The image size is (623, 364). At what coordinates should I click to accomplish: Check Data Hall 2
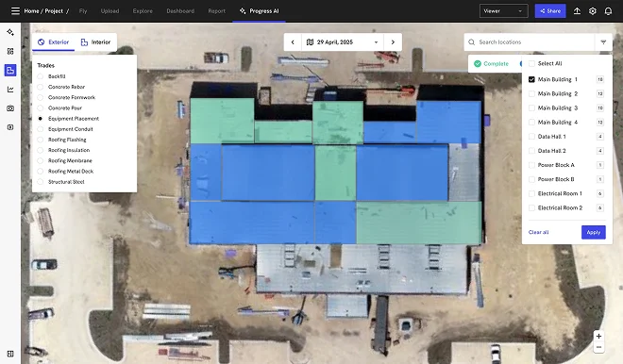(531, 151)
